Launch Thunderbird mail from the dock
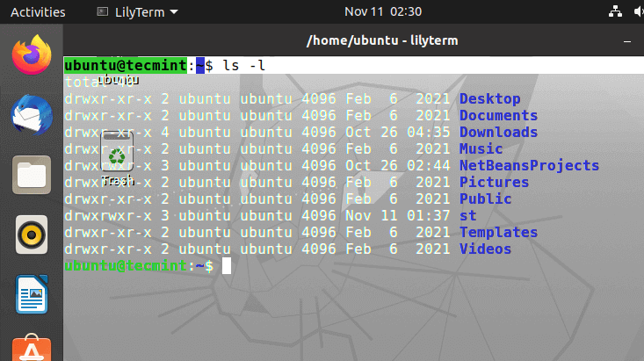Viewport: 644px width, 361px height. (x=32, y=115)
